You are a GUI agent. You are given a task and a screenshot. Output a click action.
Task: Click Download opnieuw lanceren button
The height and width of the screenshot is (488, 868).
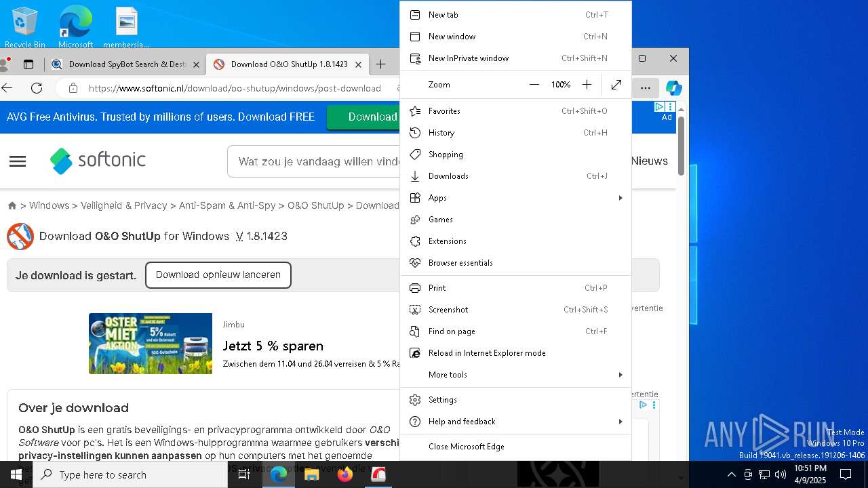click(x=218, y=275)
